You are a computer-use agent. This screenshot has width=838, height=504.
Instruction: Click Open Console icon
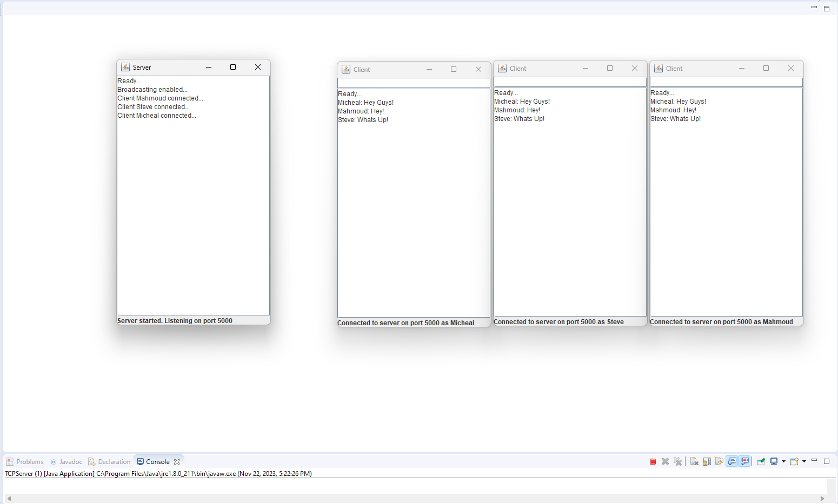(795, 461)
